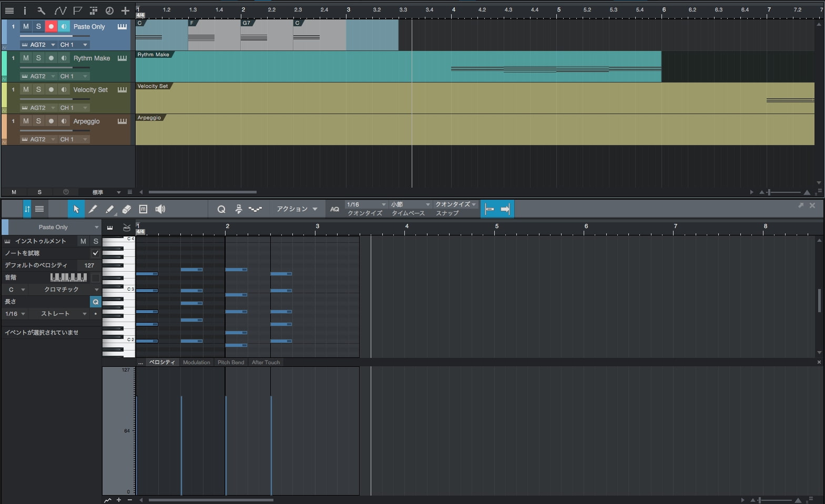Image resolution: width=825 pixels, height=504 pixels.
Task: Switch to piano keyboard view icon
Action: point(110,228)
